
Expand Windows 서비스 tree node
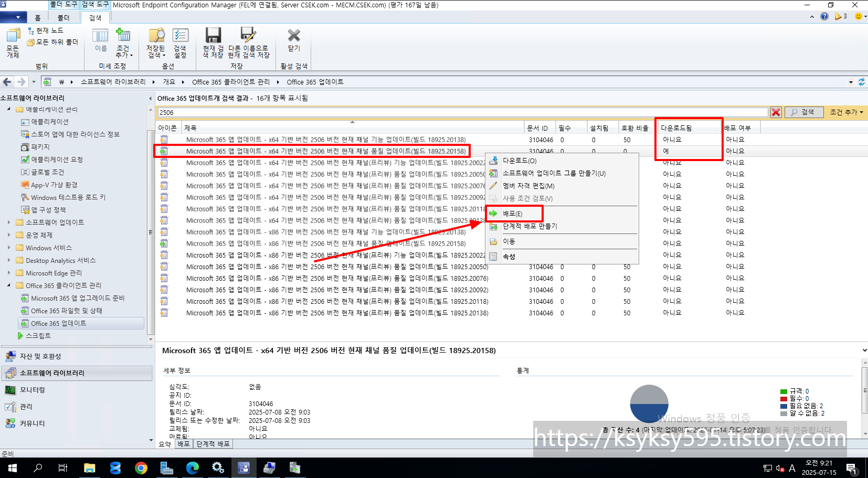click(x=8, y=248)
